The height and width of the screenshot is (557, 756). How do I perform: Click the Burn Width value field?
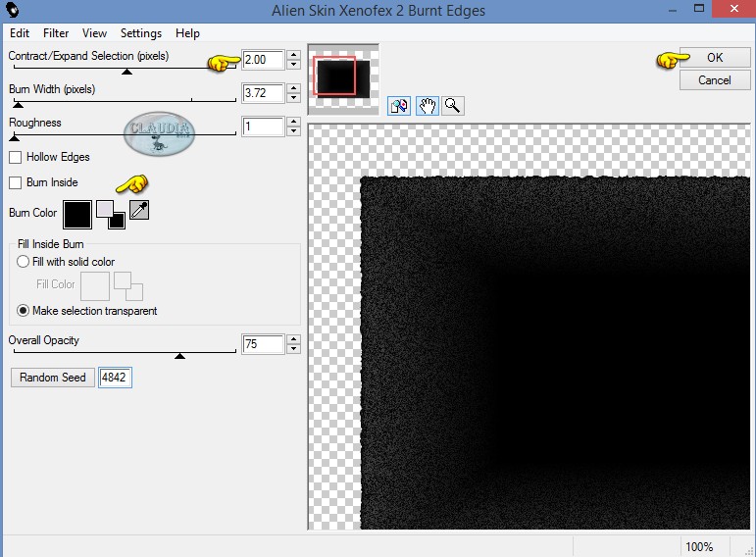tap(263, 93)
